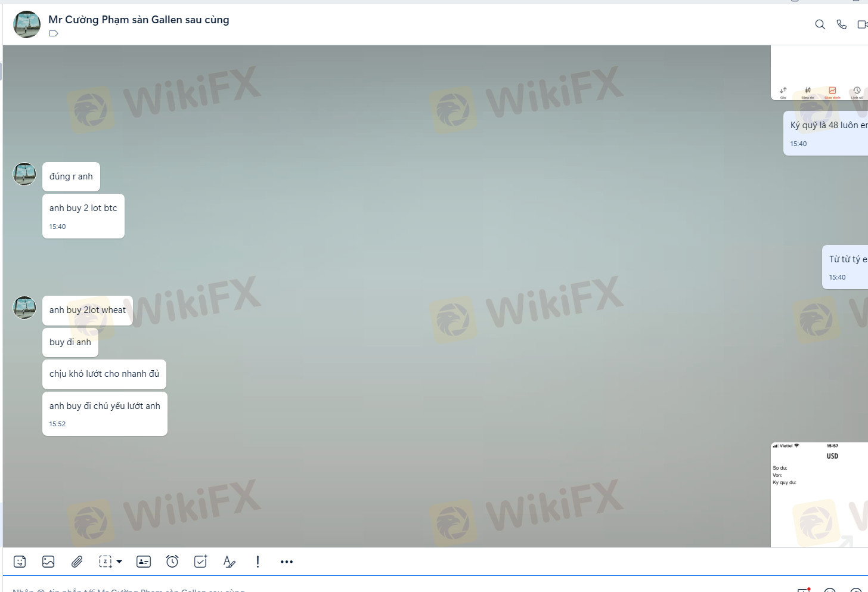Send a contact card via business card icon

144,562
